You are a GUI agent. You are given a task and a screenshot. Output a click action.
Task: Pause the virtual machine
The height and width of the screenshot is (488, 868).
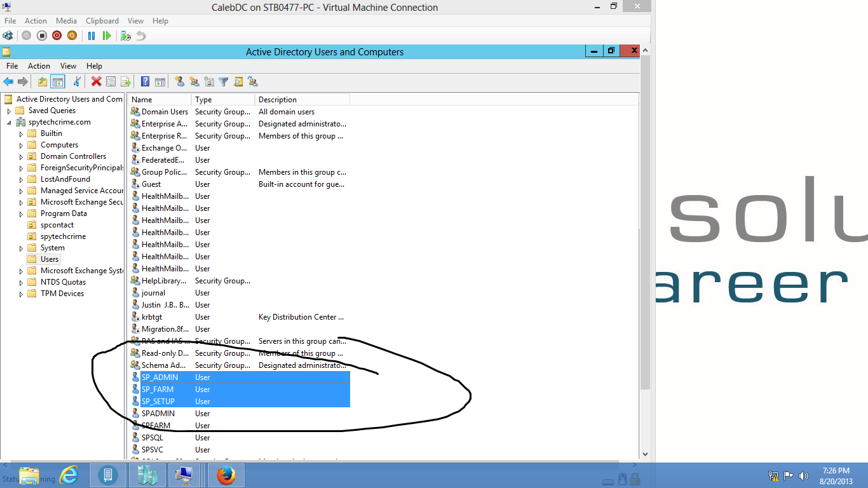(x=92, y=36)
